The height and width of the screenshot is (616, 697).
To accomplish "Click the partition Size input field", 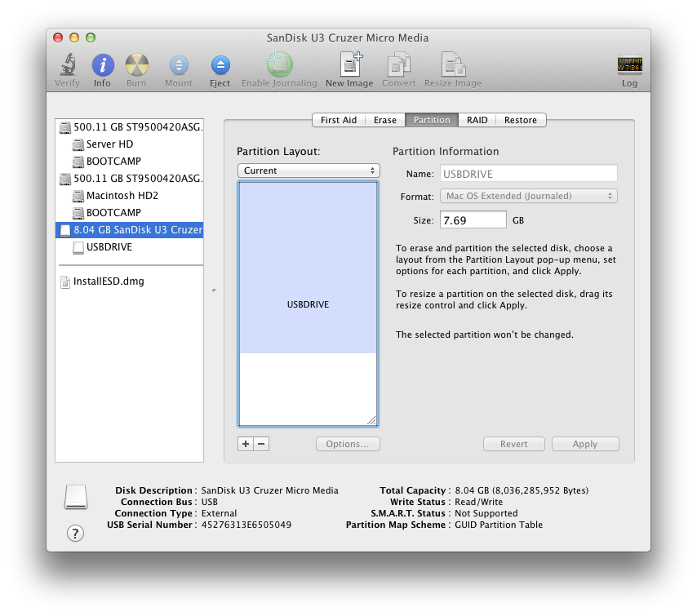I will click(473, 220).
